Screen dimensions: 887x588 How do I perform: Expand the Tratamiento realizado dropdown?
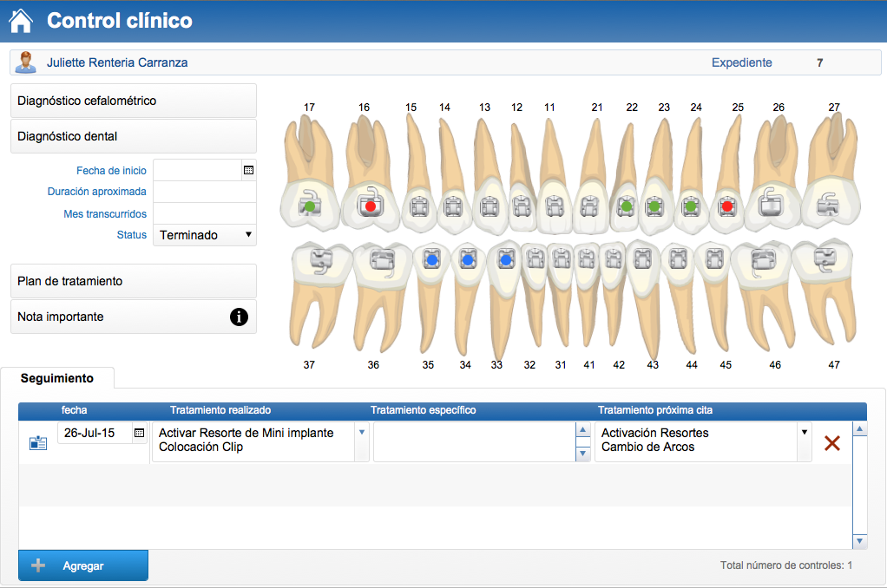(x=362, y=432)
